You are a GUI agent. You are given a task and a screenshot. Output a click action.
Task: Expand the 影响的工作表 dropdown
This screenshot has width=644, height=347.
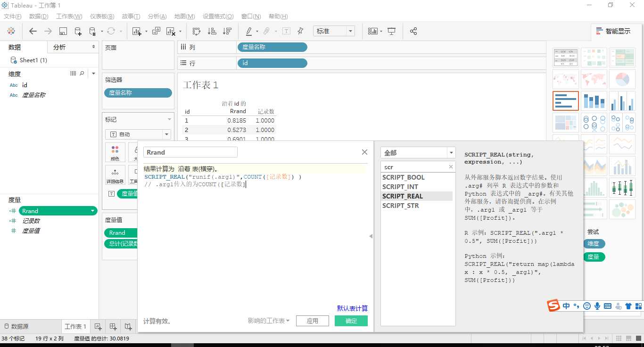(x=269, y=321)
